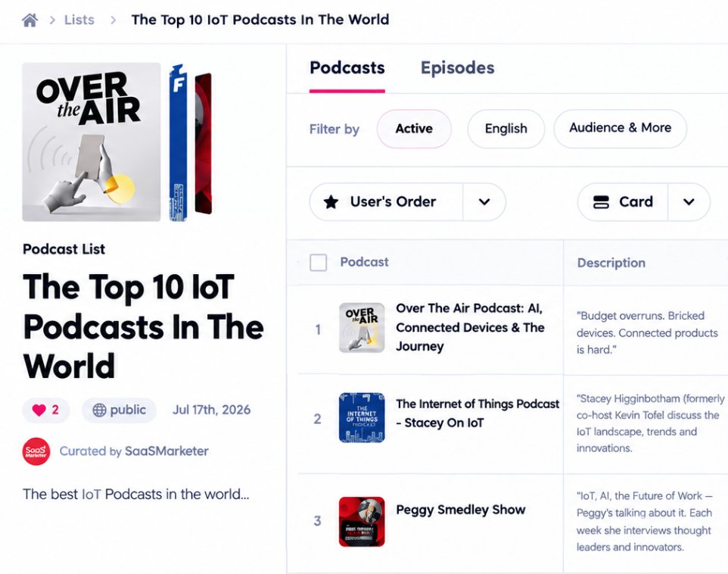The height and width of the screenshot is (574, 728).
Task: Toggle the Active filter chip
Action: 414,129
